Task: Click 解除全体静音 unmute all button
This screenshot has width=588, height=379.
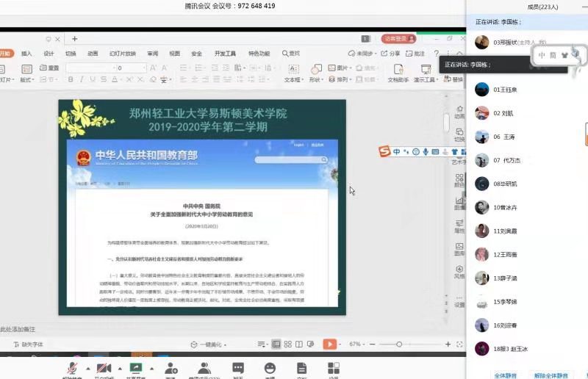Action: tap(551, 375)
